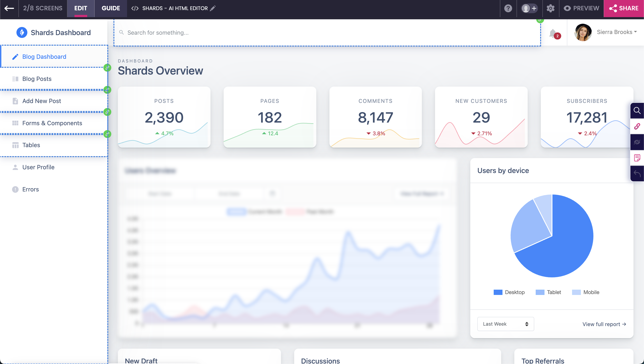Toggle the crossed-eye visibility tool
644x364 pixels.
pos(637,142)
